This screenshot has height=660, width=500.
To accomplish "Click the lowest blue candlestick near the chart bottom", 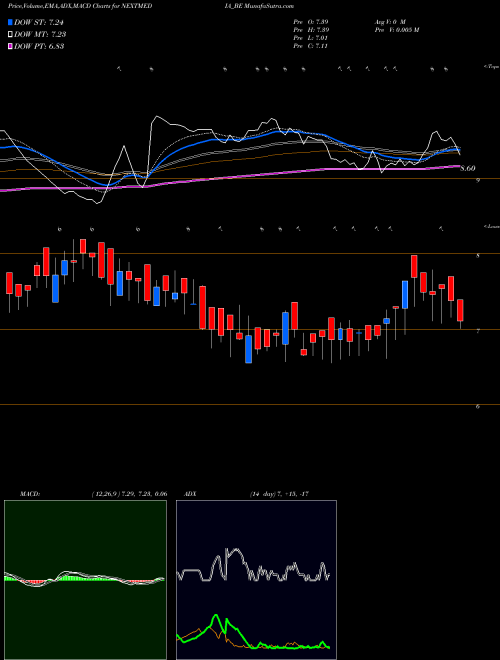I will [249, 349].
